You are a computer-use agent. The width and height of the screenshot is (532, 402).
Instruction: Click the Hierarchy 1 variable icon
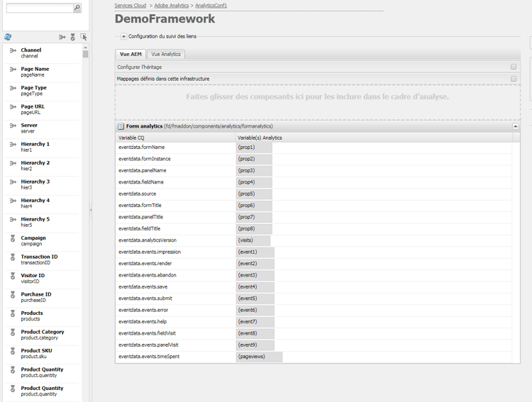(13, 145)
